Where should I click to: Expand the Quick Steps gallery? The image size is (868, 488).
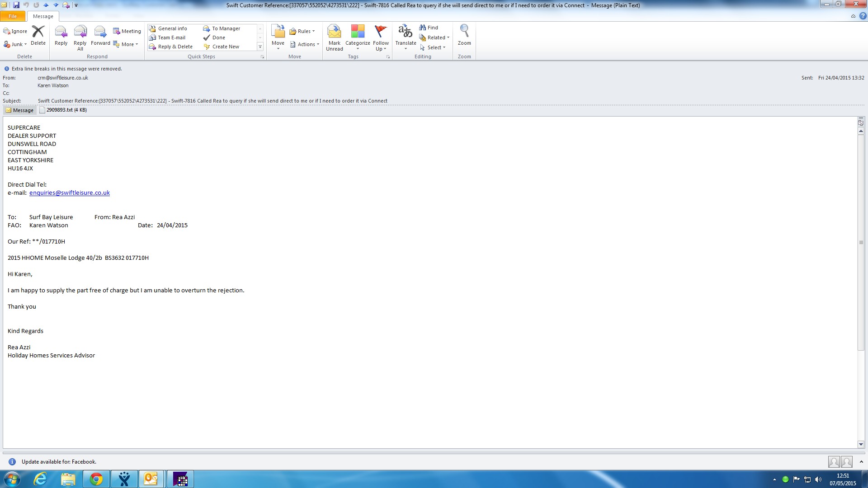pyautogui.click(x=260, y=47)
